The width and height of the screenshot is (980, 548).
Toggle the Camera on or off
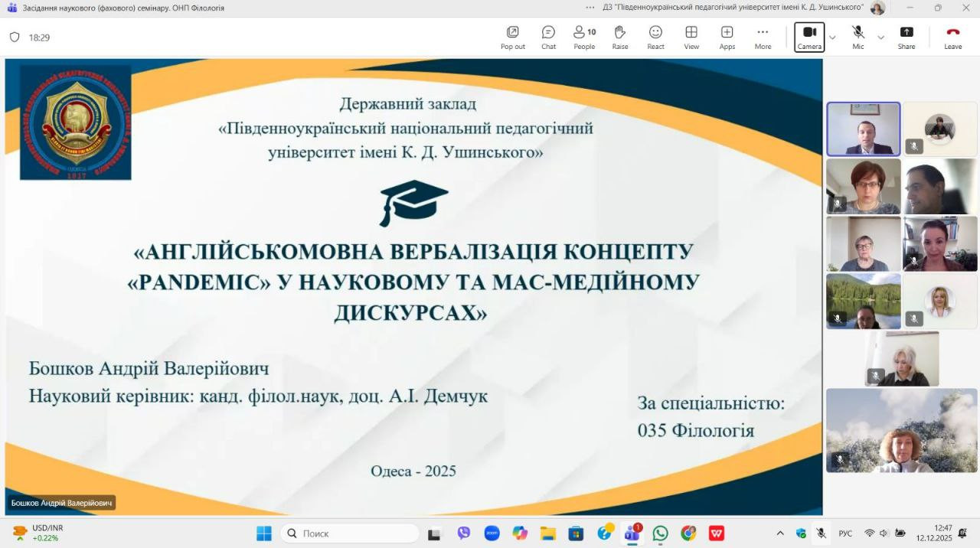809,36
